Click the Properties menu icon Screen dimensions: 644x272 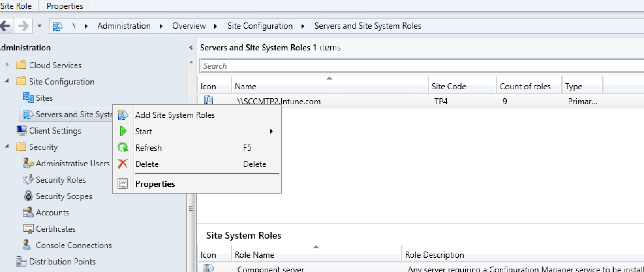123,184
